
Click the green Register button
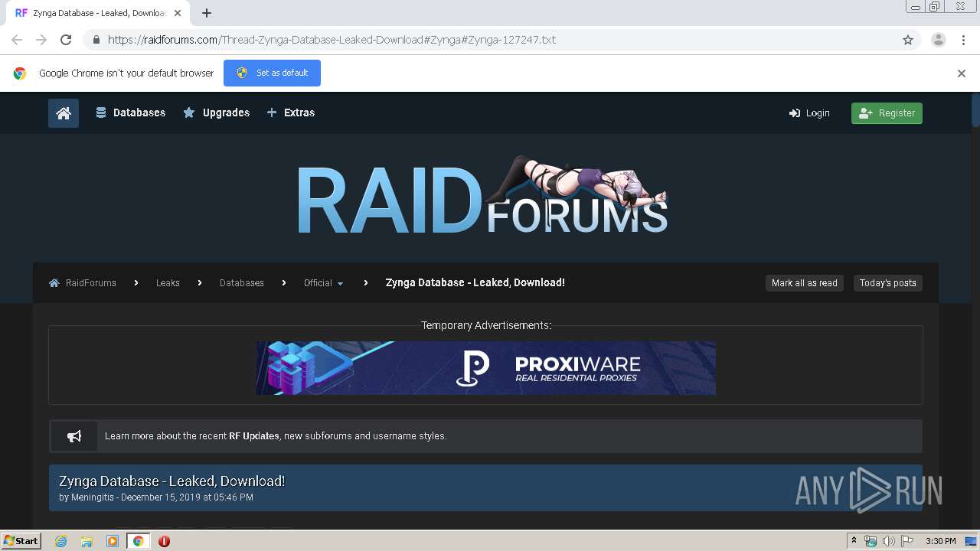tap(887, 113)
